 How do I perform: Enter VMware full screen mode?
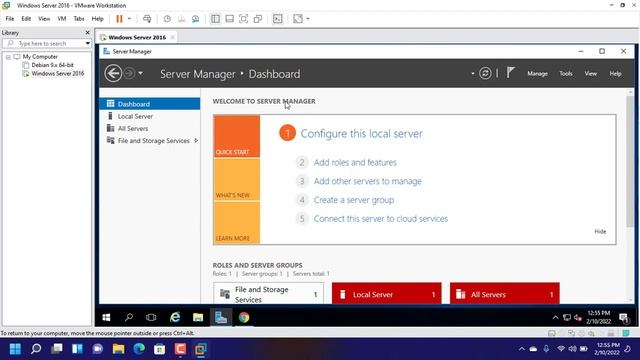243,19
